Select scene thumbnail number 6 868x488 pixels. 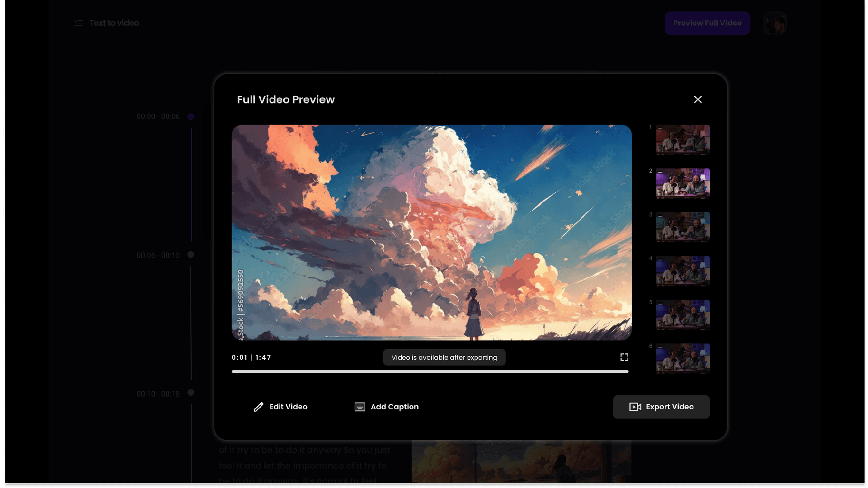pos(682,358)
